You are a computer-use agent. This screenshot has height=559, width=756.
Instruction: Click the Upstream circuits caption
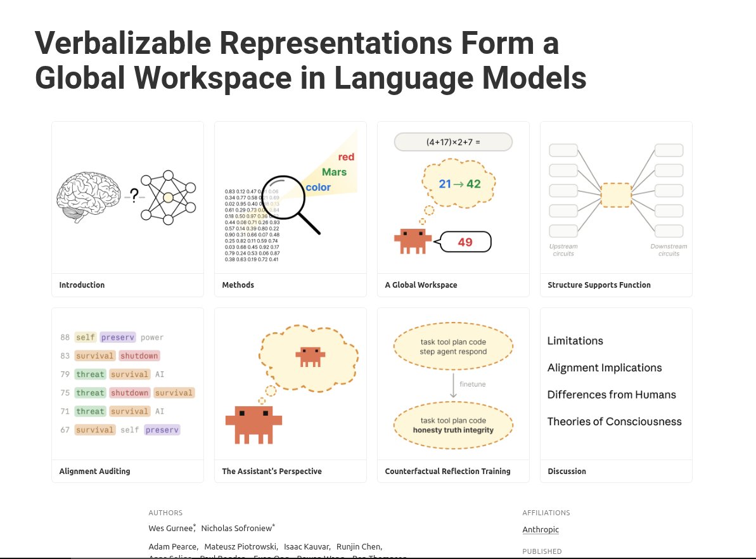[563, 250]
